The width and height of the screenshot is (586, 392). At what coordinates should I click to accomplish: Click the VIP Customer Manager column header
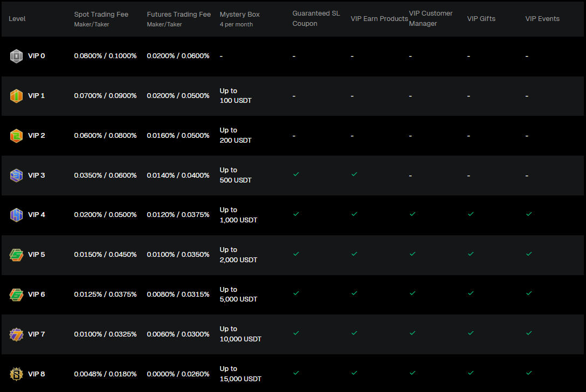coord(431,18)
